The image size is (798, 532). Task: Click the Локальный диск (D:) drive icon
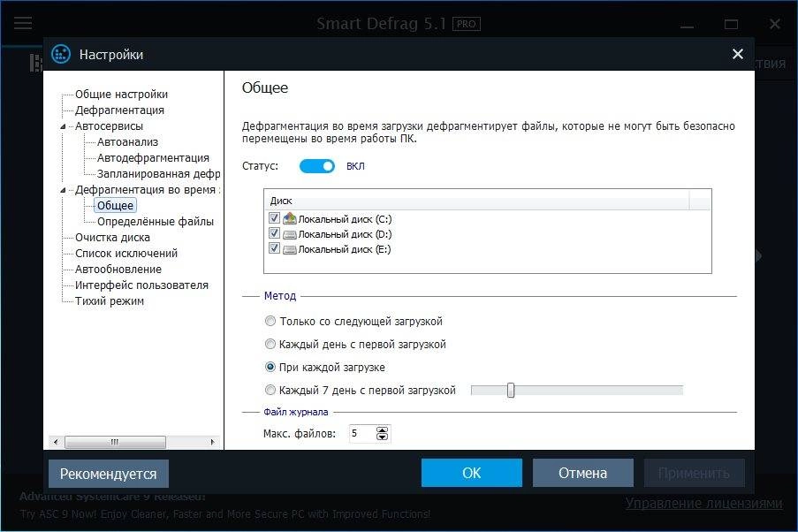290,234
